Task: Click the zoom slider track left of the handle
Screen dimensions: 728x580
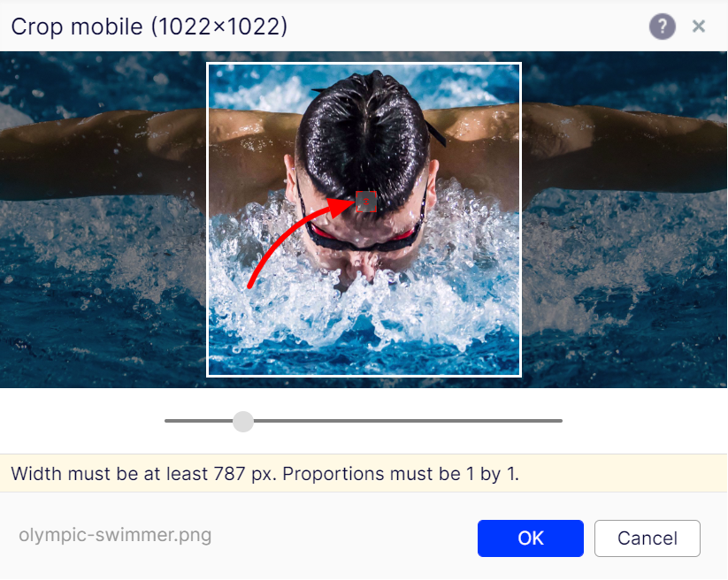Action: click(198, 421)
